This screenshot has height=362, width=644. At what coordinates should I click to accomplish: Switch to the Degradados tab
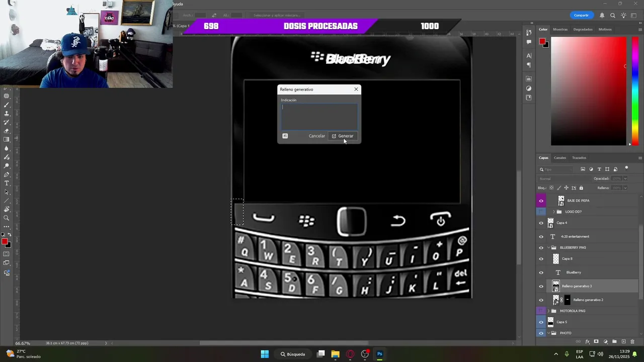click(x=583, y=29)
